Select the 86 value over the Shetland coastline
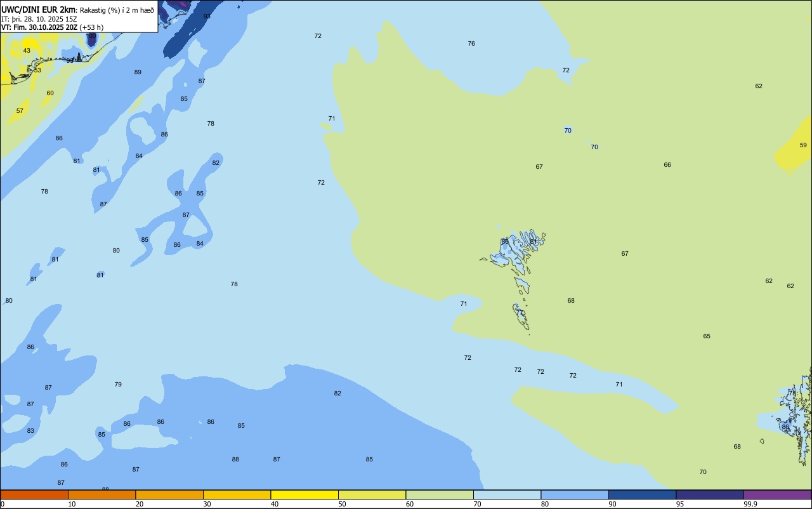The width and height of the screenshot is (812, 509). [x=785, y=426]
